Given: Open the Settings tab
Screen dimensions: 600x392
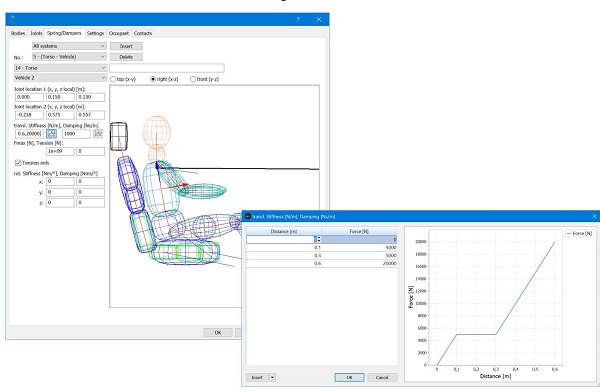Looking at the screenshot, I should click(95, 33).
